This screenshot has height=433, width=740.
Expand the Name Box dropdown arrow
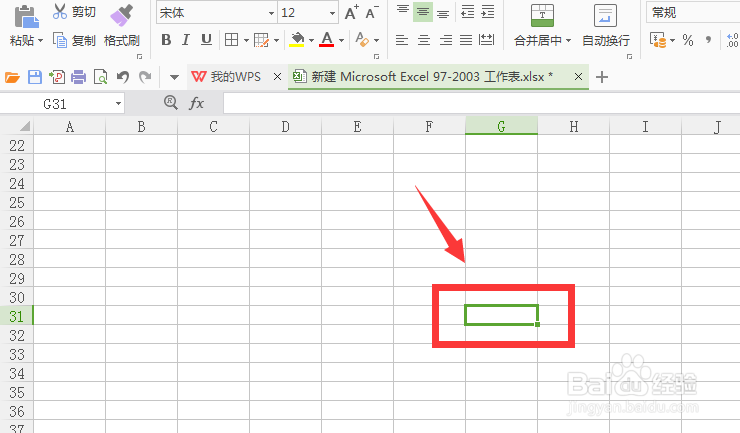(x=118, y=103)
